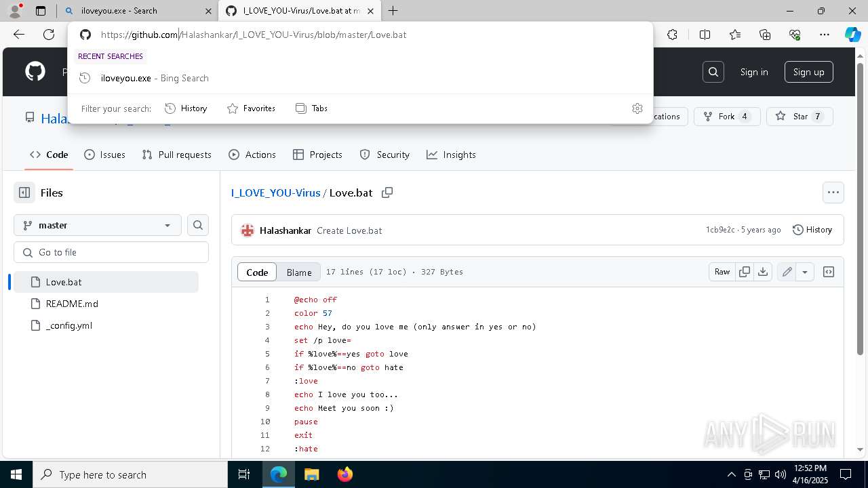Open symbols panel icon
The height and width of the screenshot is (488, 868).
829,272
